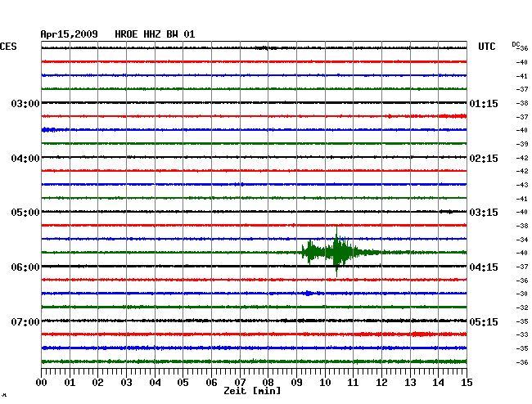Select the 04:00 local time label
Screen dimensions: 532x404
click(25, 159)
